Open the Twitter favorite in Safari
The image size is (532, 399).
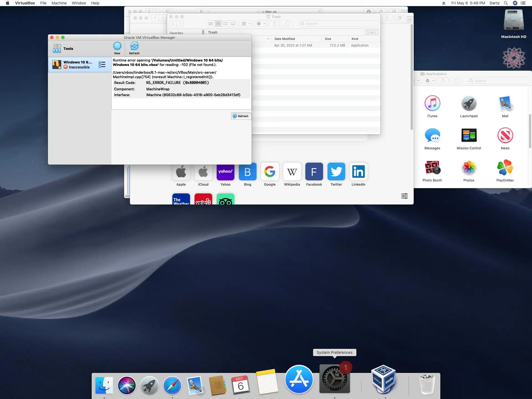click(x=336, y=172)
